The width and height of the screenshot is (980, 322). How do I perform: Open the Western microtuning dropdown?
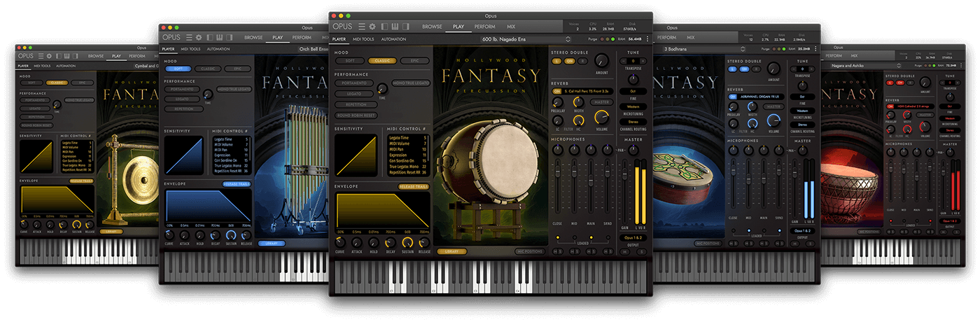click(x=633, y=106)
